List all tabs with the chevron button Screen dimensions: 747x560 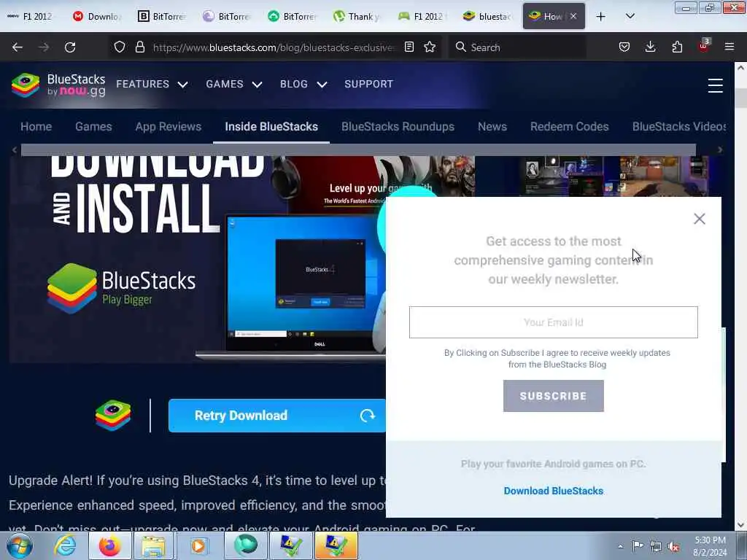coord(630,16)
